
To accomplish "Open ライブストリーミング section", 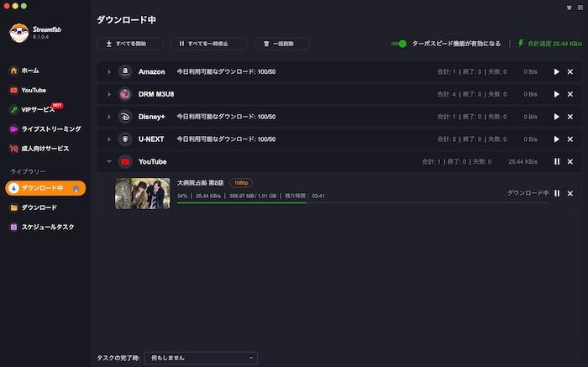I will (x=45, y=129).
